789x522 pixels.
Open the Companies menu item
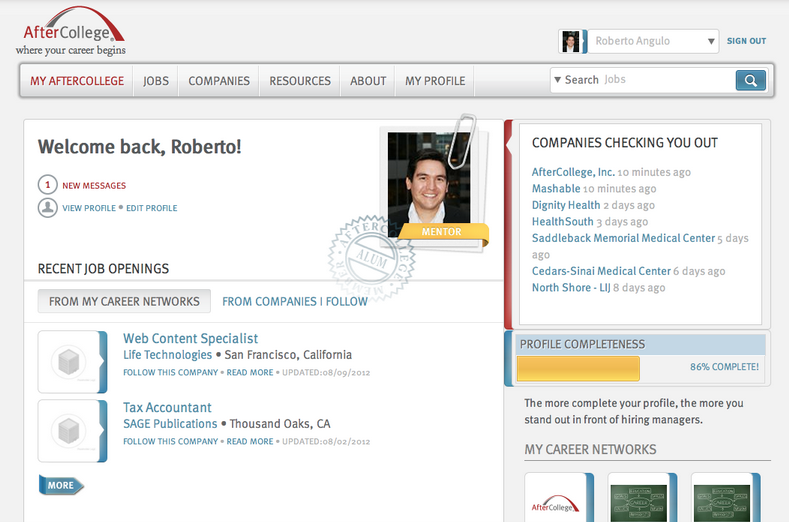tap(219, 81)
